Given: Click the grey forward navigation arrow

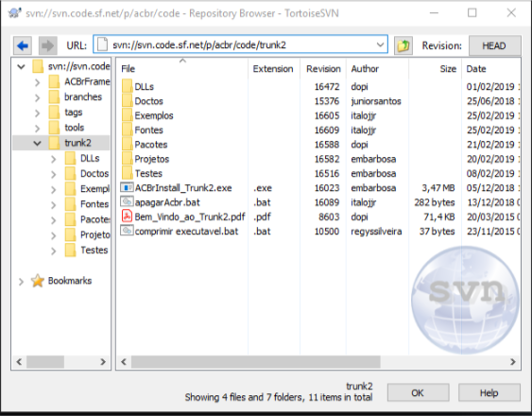Looking at the screenshot, I should (x=47, y=45).
